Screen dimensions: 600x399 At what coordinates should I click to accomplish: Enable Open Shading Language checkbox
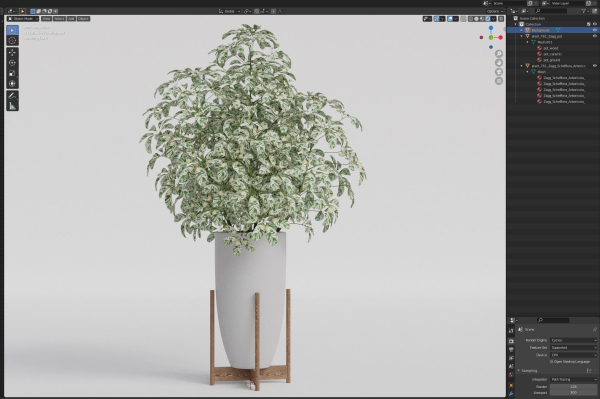tap(552, 362)
